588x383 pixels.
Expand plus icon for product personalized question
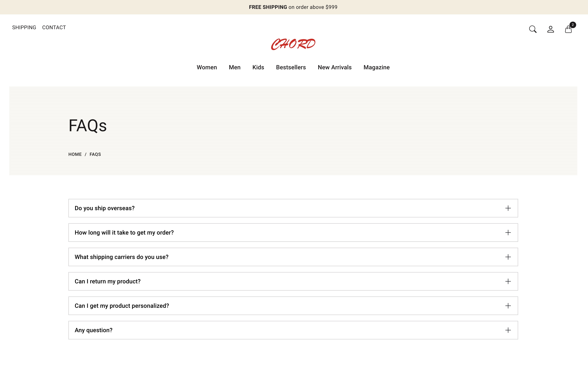pyautogui.click(x=508, y=306)
